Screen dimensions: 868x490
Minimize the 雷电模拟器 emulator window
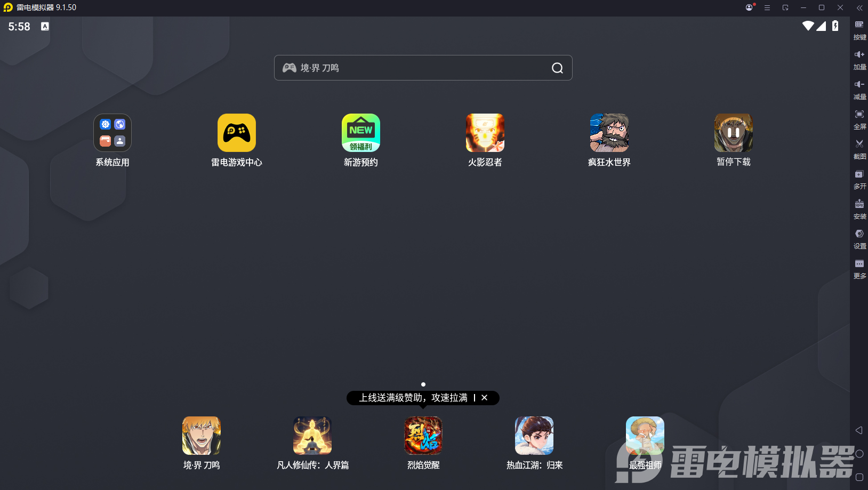[803, 7]
